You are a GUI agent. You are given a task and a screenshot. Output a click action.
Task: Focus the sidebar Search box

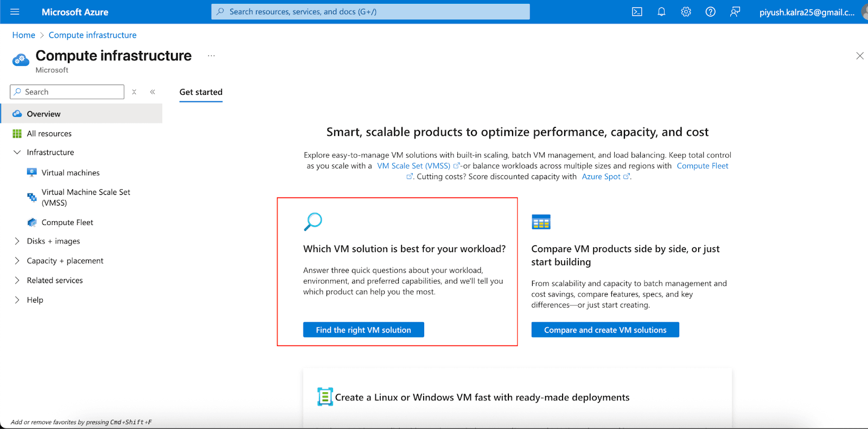(x=67, y=92)
